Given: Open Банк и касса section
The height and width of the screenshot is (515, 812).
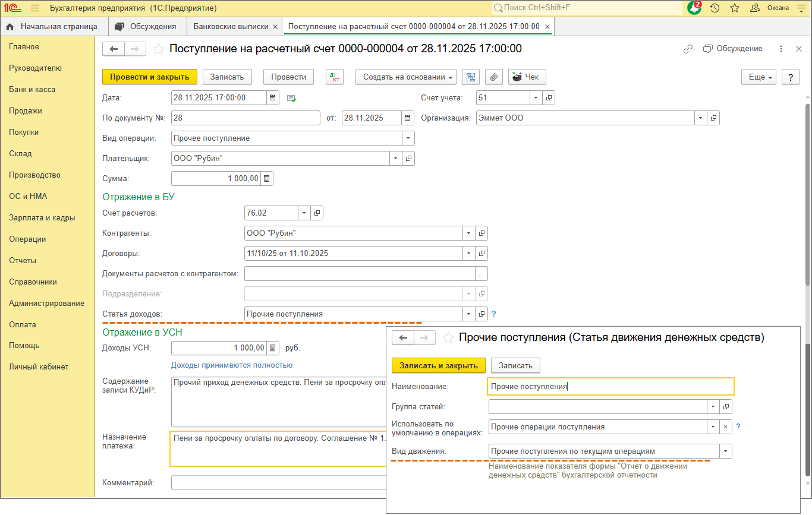Looking at the screenshot, I should tap(32, 90).
